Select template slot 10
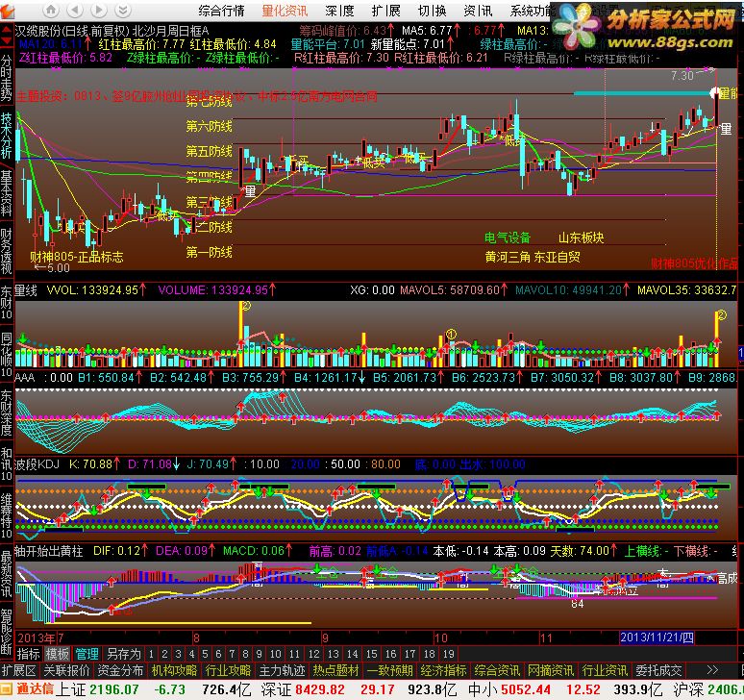744x700 pixels. [x=275, y=654]
